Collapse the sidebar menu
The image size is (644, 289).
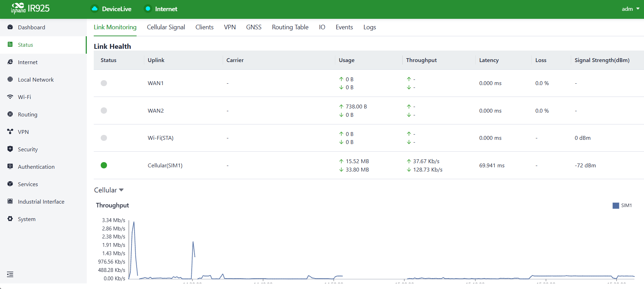(10, 274)
